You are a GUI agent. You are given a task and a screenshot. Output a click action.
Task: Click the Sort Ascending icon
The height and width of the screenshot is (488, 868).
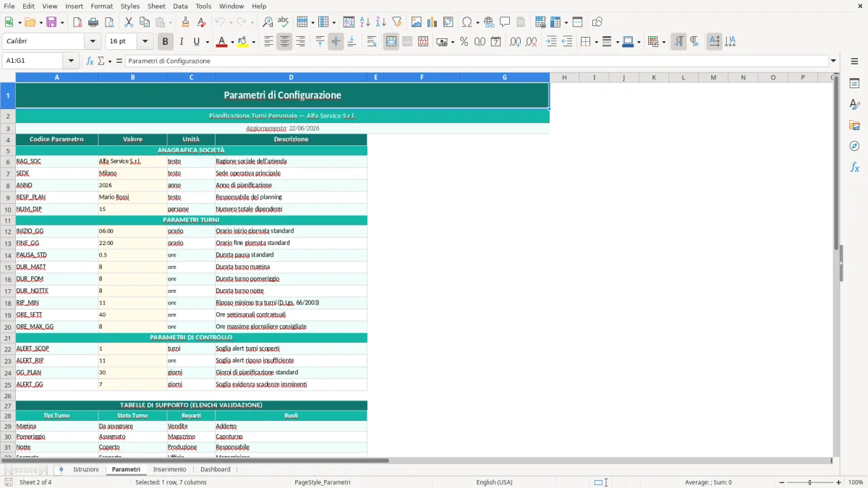coord(365,22)
